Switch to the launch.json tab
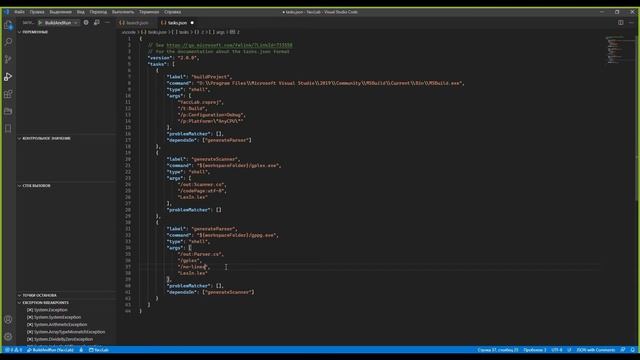This screenshot has width=640, height=360. coord(137,23)
